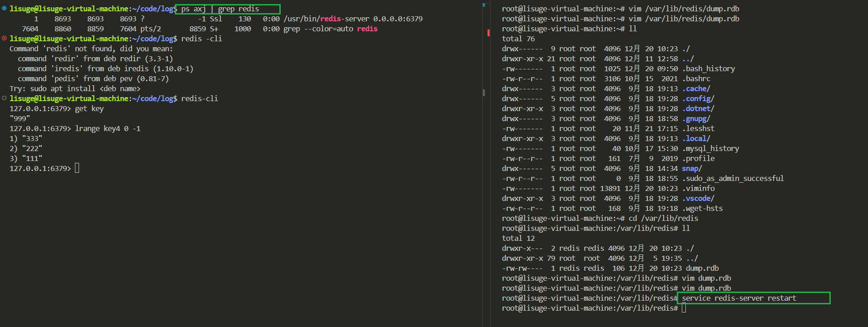
Task: Click the .lesshst file name
Action: point(698,128)
